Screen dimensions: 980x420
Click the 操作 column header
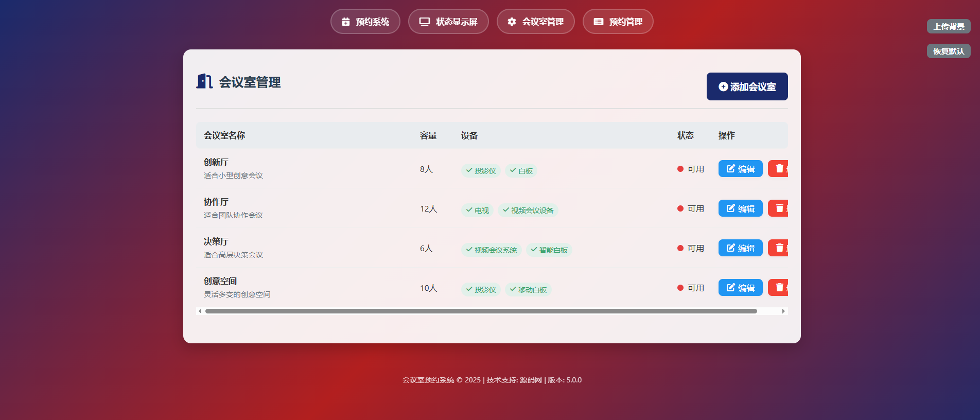pos(727,135)
